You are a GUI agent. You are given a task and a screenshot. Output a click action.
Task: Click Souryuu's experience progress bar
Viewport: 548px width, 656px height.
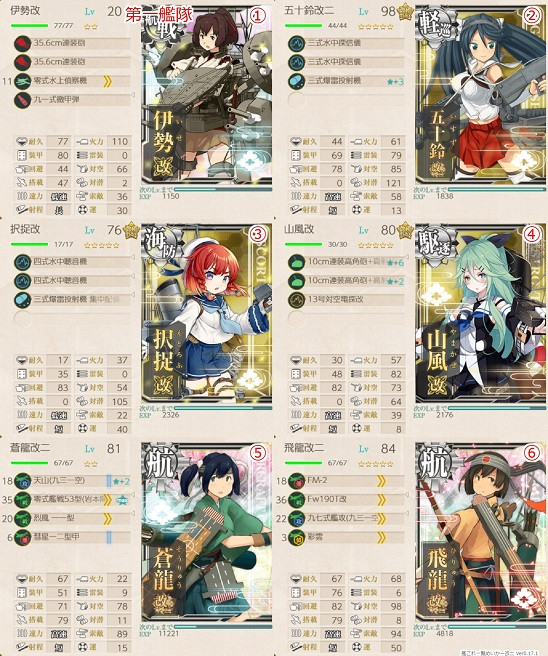(223, 627)
